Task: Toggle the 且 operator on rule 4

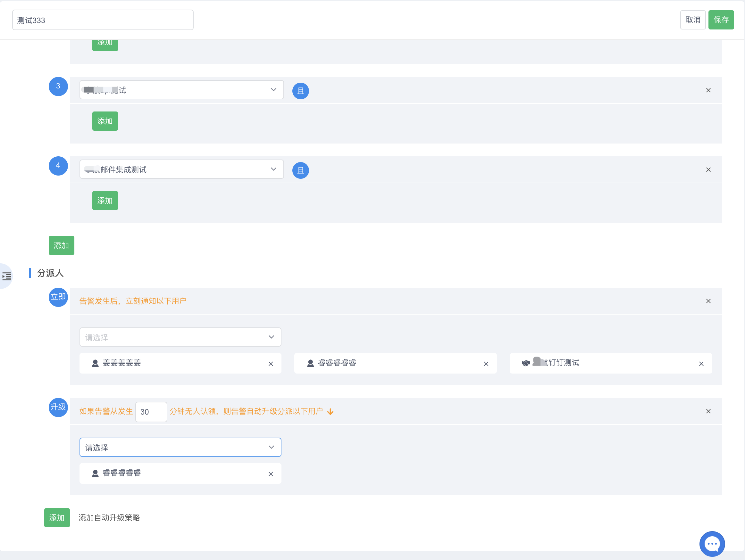Action: [x=300, y=170]
